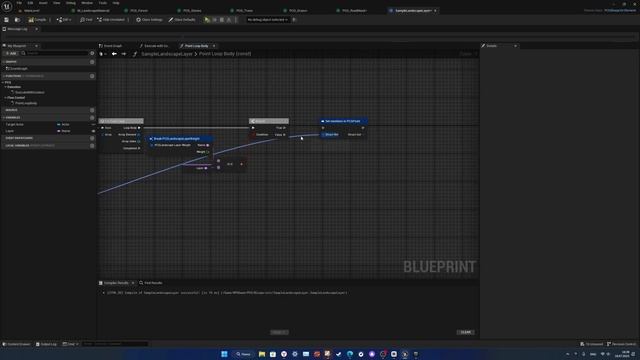Open Class Defaults
This screenshot has height=360, width=640.
coord(182,20)
